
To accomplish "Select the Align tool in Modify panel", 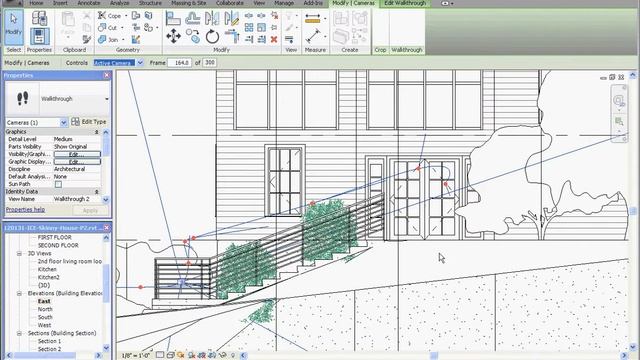I will (x=173, y=19).
